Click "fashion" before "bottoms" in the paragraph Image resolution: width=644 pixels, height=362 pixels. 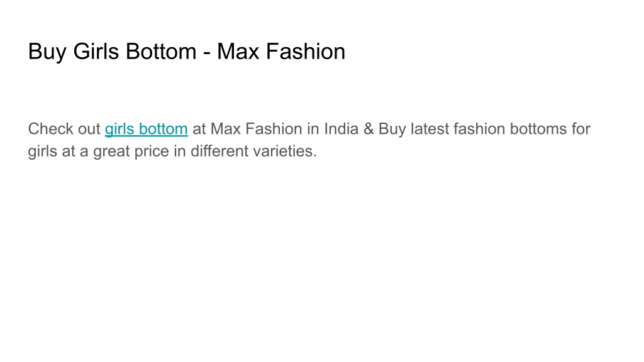[479, 129]
